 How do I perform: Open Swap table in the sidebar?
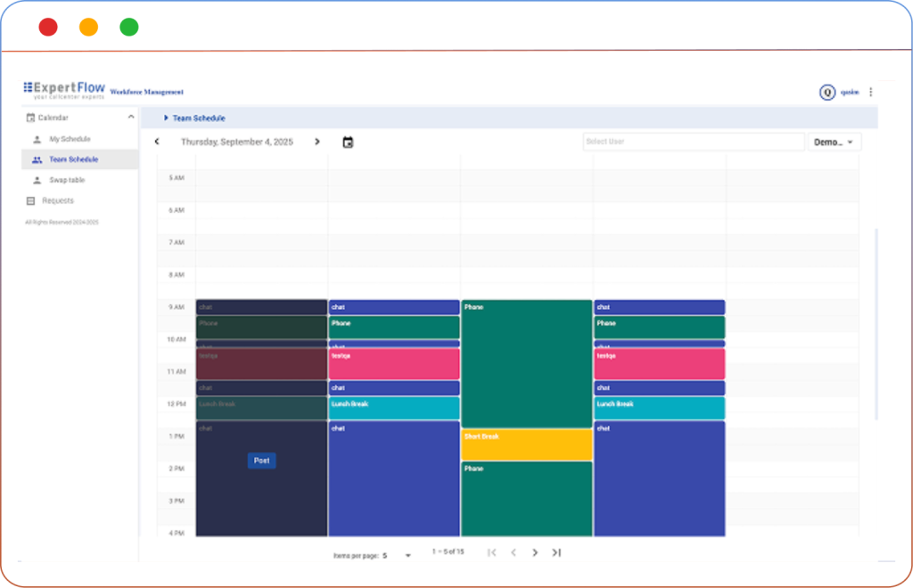click(67, 180)
